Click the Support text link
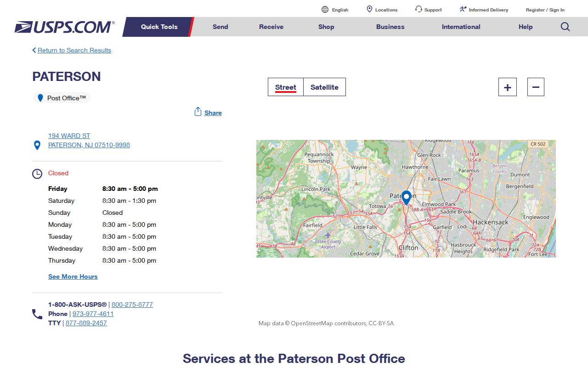 [433, 10]
